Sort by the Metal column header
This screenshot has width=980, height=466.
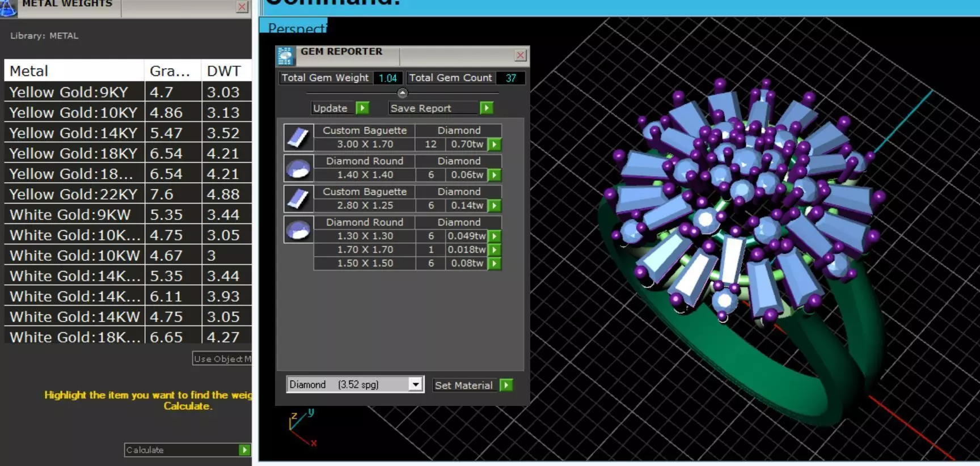coord(74,71)
